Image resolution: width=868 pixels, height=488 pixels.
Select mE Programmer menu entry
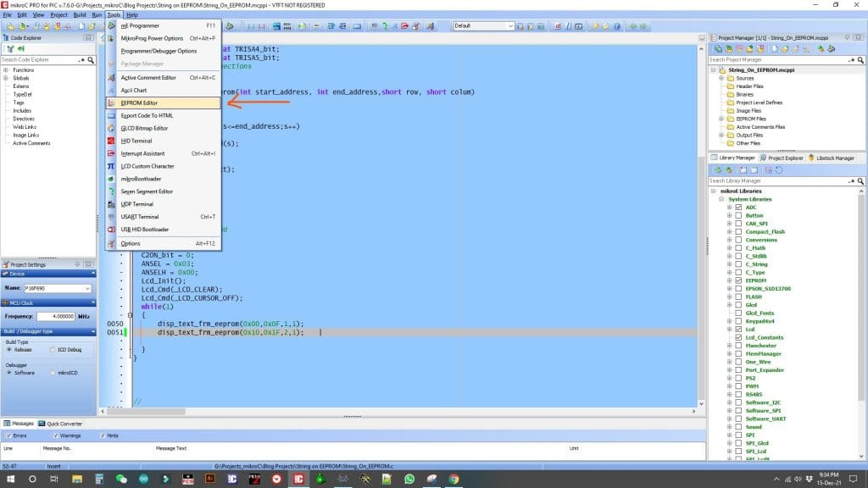164,26
